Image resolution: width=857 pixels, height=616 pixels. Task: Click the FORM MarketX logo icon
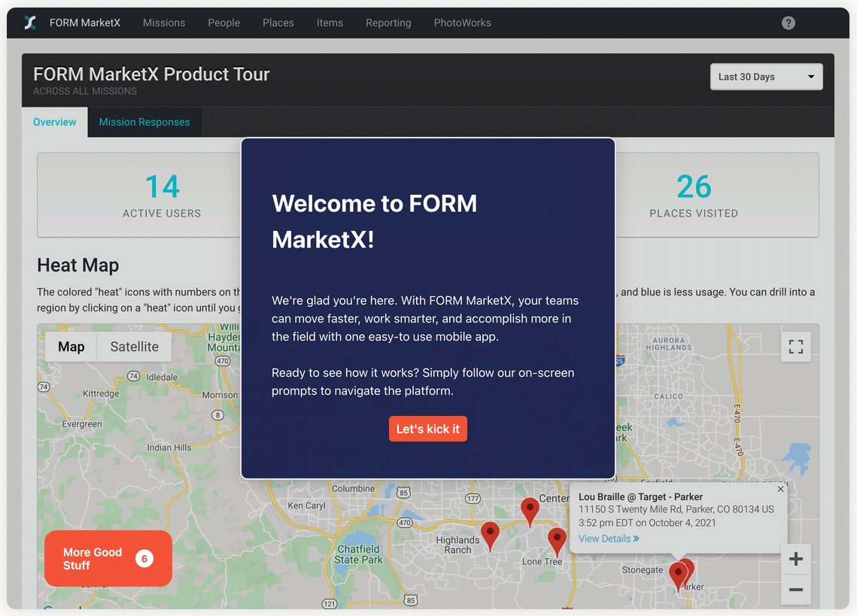pos(30,23)
